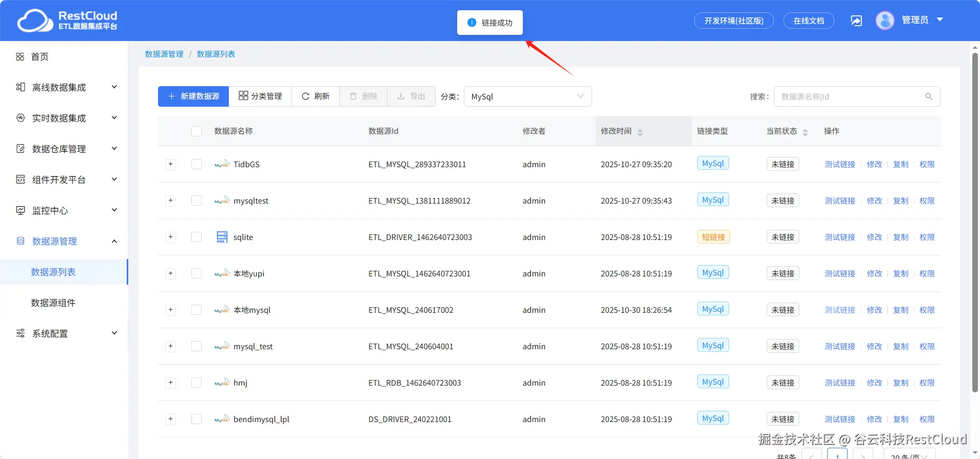
Task: Click the 系统配置 settings sliders icon
Action: click(20, 333)
